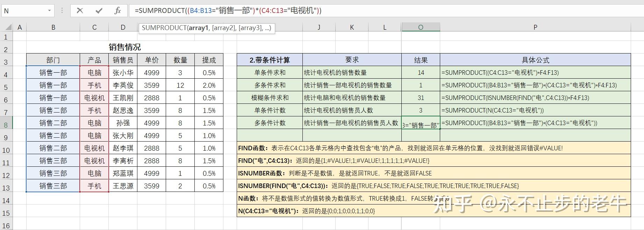This screenshot has width=644, height=230.
Task: Select the 单条件计数 cell
Action: click(x=270, y=110)
